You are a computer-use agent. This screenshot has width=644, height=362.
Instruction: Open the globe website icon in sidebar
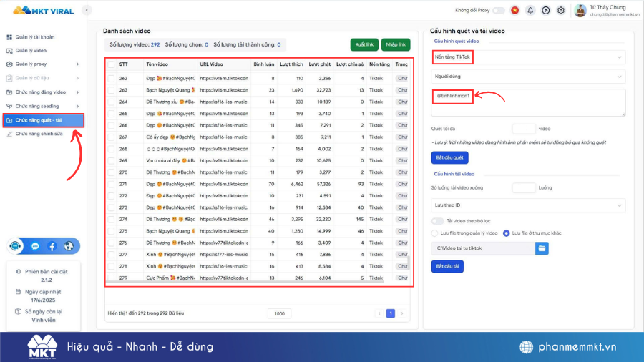tap(69, 246)
